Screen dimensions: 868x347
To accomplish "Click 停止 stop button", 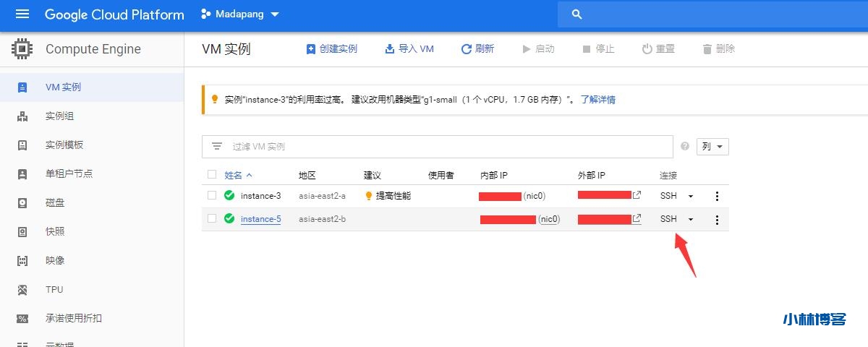I will click(x=598, y=49).
